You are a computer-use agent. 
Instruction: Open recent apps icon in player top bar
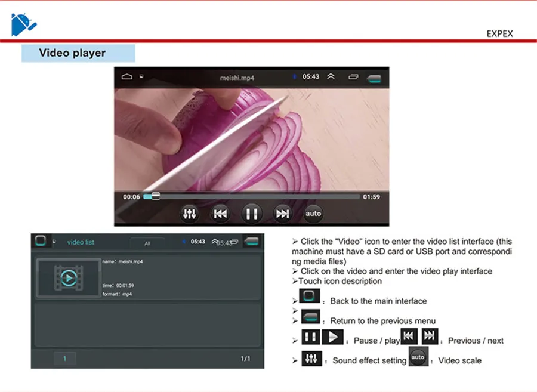tap(353, 77)
